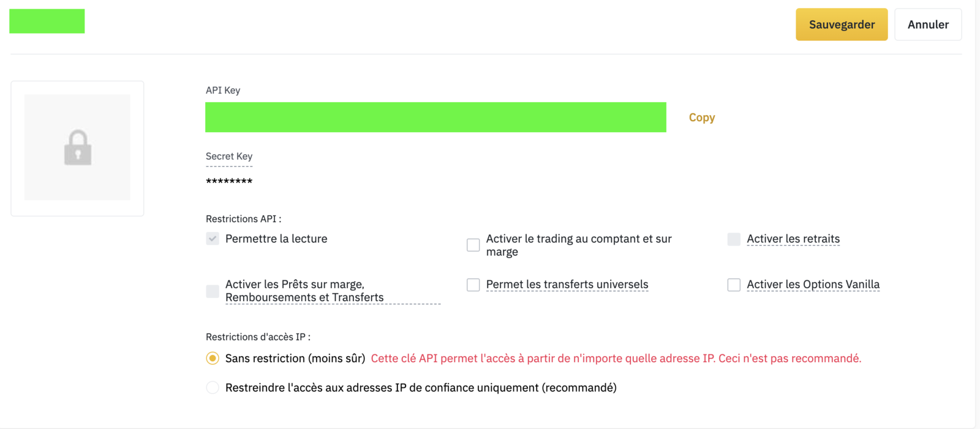This screenshot has width=980, height=429.
Task: Save changes with the Sauvegarder button
Action: tap(842, 24)
